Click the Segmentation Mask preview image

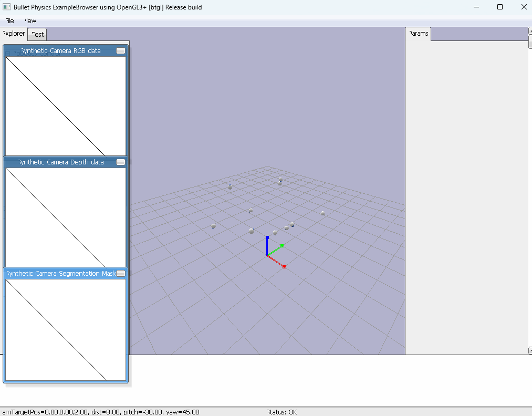(x=66, y=329)
